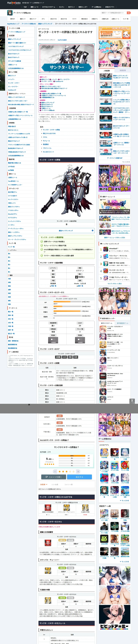
Task: Click the rating stars selector
Action: 67,471
